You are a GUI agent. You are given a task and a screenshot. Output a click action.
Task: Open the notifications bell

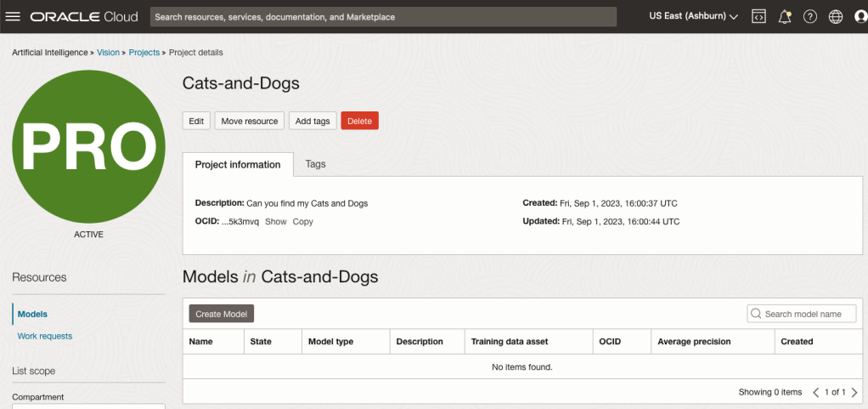coord(785,17)
